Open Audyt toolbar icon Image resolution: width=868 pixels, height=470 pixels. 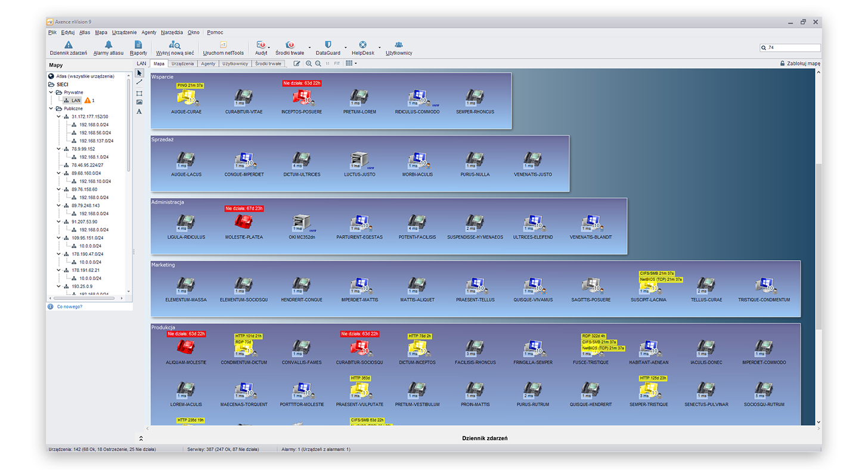coord(261,45)
